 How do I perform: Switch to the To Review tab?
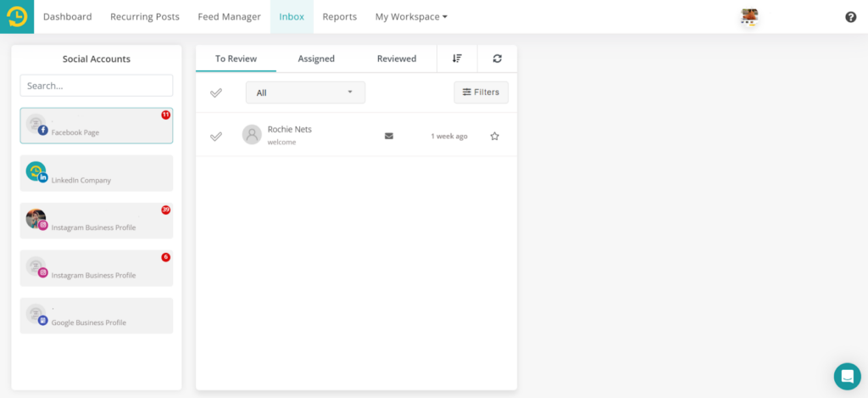[236, 59]
